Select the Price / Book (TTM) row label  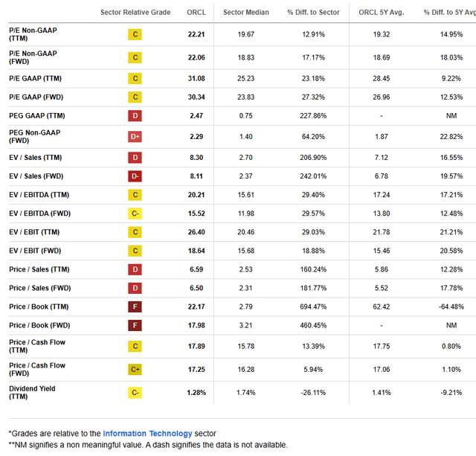pyautogui.click(x=39, y=306)
